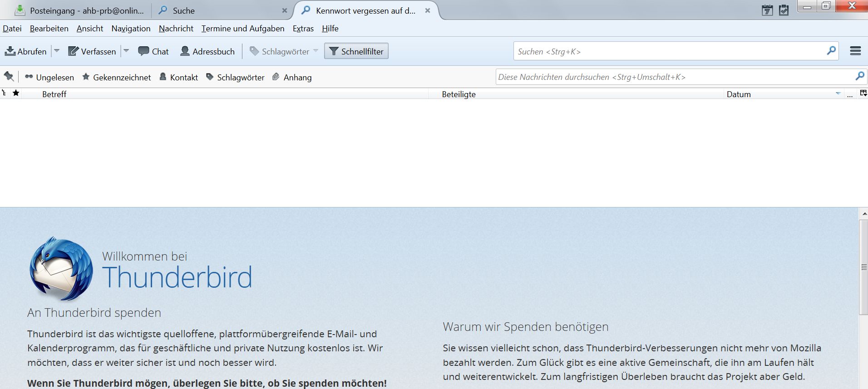Click the An Thunderbird spenden heading
Screen dimensions: 868x389
(x=94, y=313)
